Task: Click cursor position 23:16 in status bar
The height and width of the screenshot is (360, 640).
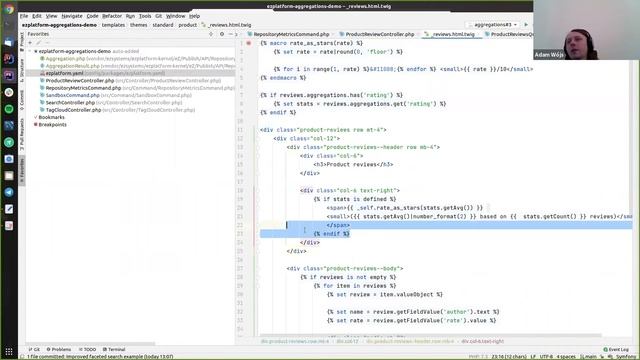Action: tap(509, 357)
